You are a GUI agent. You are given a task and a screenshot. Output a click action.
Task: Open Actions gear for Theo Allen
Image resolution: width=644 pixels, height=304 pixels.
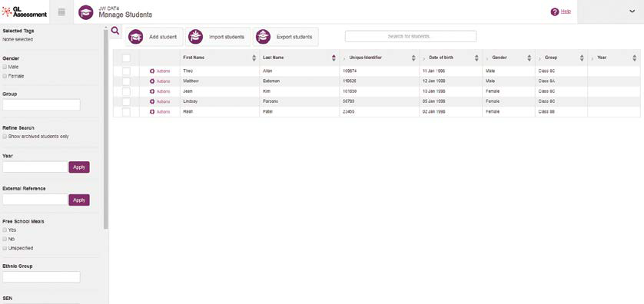tap(152, 71)
